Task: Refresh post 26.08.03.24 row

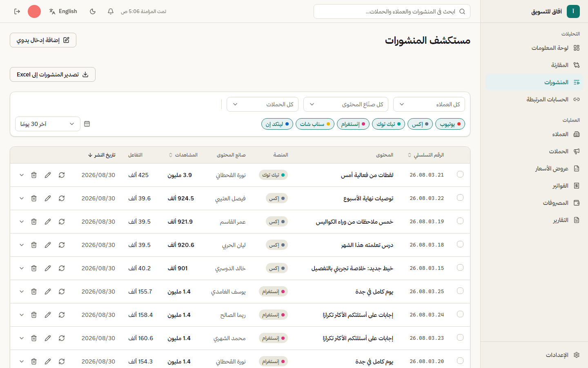Action: pyautogui.click(x=62, y=315)
